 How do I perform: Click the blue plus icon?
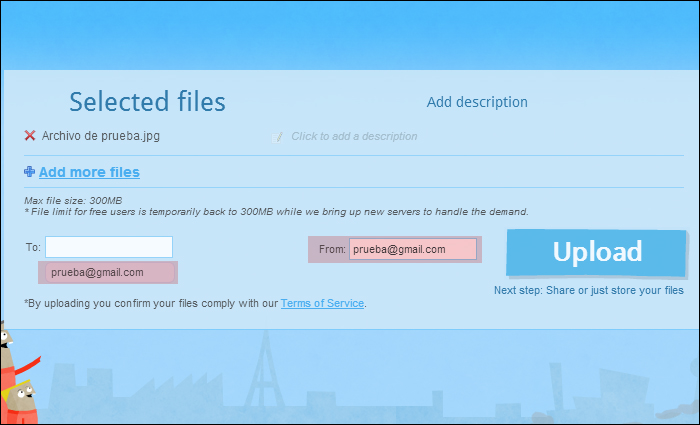[x=30, y=172]
